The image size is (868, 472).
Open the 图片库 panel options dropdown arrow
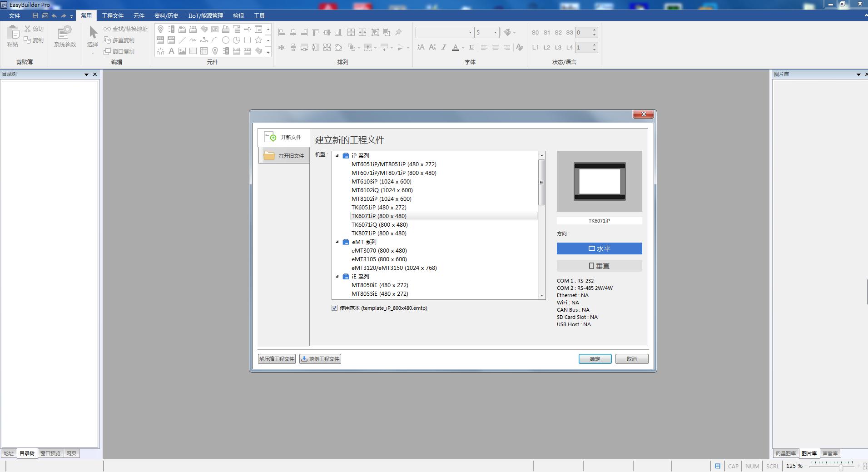[x=858, y=74]
